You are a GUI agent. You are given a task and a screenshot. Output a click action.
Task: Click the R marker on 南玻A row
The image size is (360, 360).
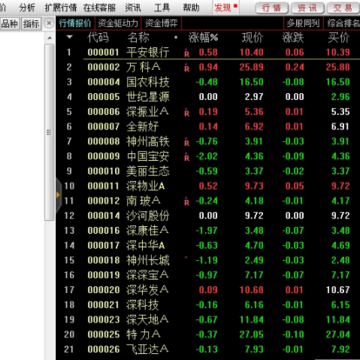point(187,202)
